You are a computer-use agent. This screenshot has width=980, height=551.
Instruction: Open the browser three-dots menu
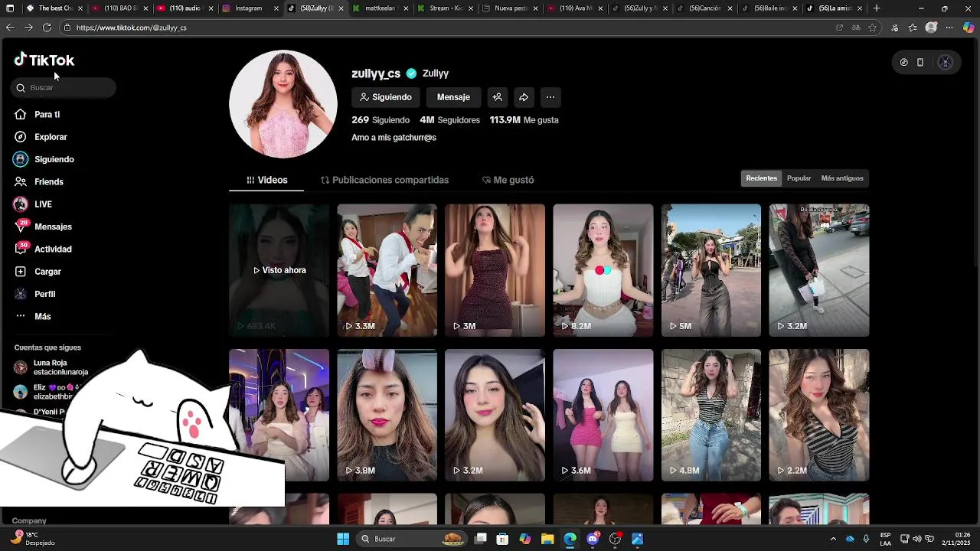(x=949, y=28)
